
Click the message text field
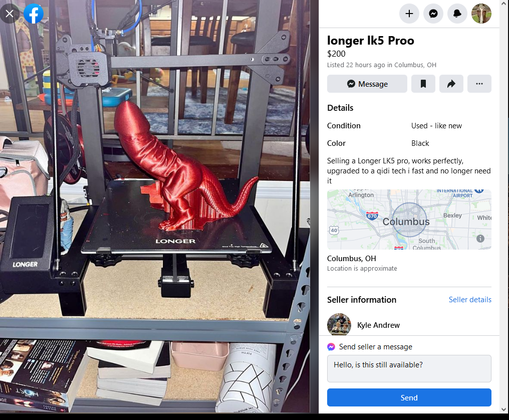(409, 369)
